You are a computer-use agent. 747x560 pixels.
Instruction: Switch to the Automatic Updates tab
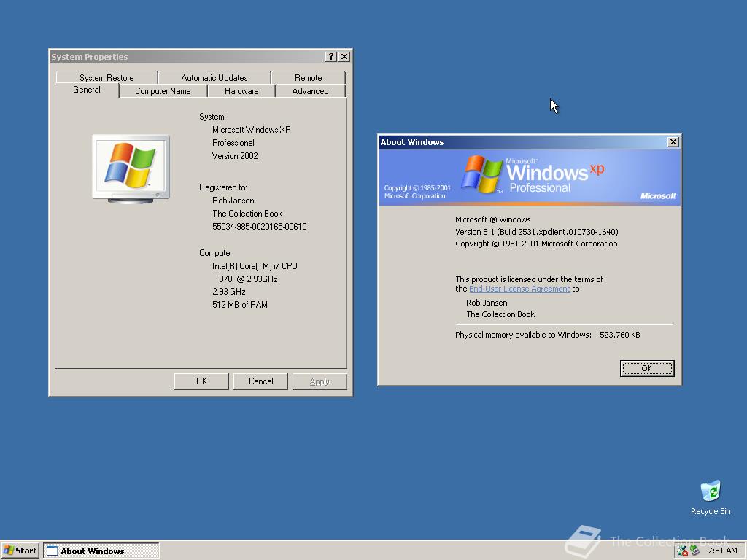[214, 77]
